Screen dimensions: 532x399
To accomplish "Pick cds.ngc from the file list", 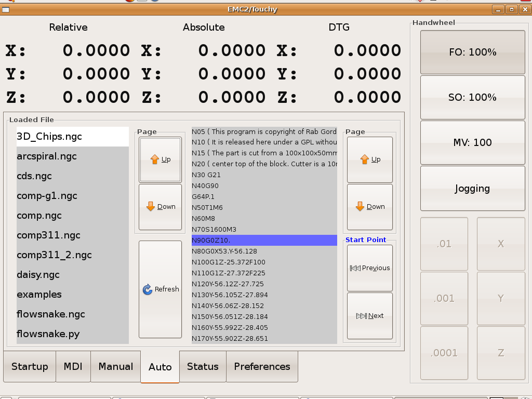I will point(73,176).
